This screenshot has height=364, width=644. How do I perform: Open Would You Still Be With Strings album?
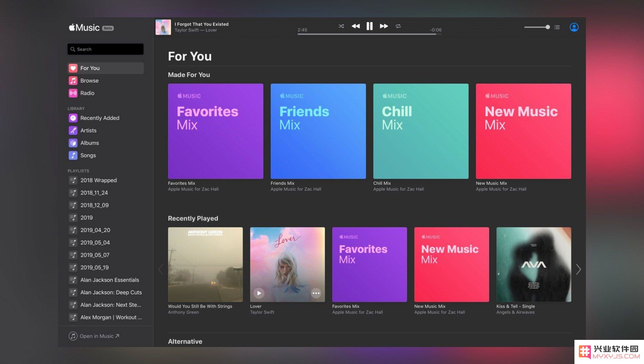pyautogui.click(x=205, y=265)
